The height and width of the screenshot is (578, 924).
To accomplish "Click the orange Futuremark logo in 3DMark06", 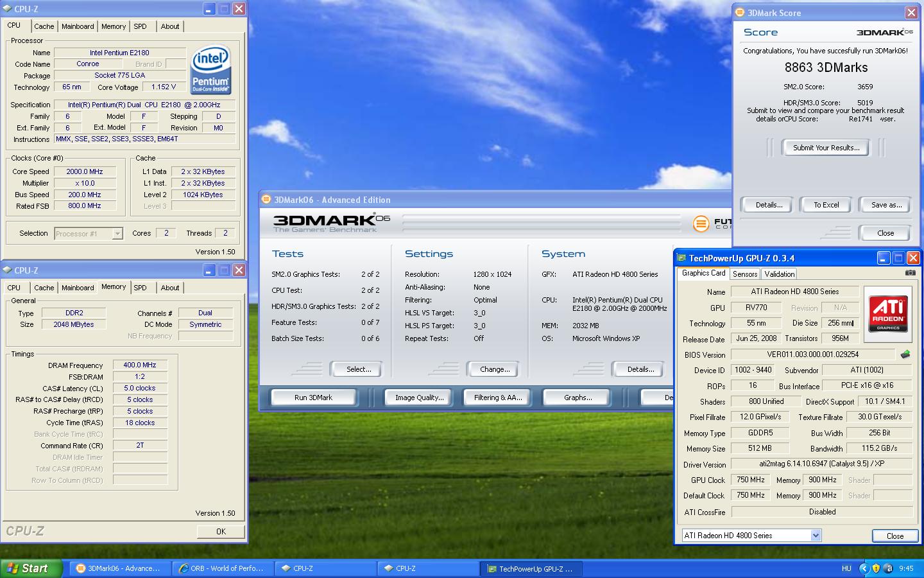I will pyautogui.click(x=701, y=223).
